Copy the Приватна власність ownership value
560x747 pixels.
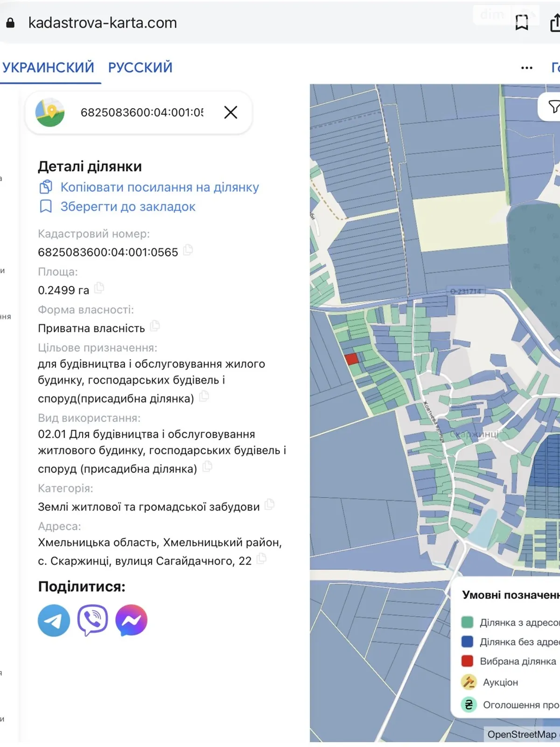tap(155, 326)
